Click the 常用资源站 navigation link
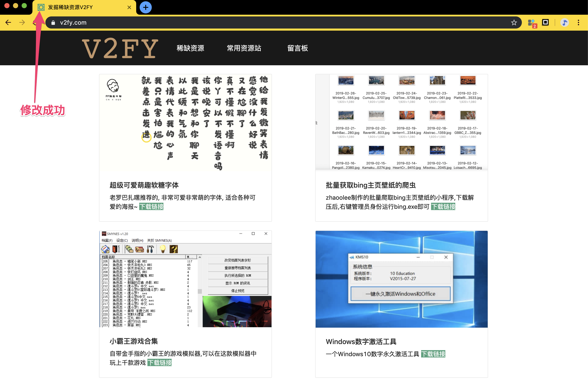 pyautogui.click(x=244, y=48)
